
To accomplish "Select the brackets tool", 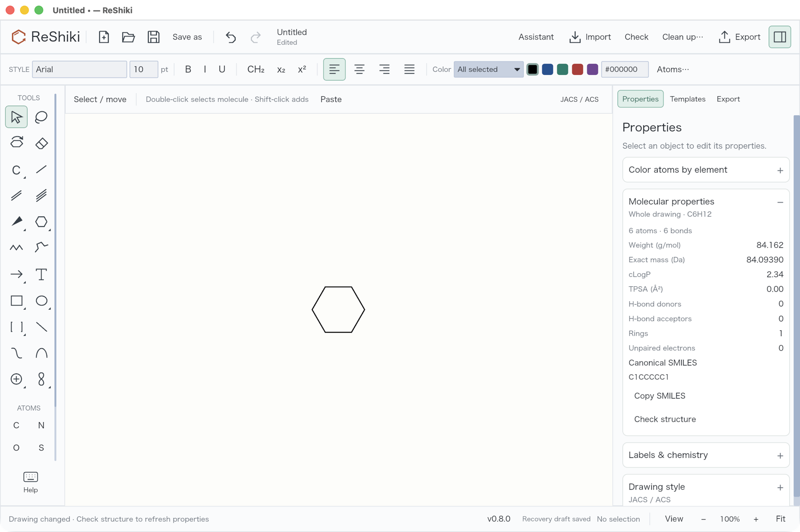I will click(16, 327).
